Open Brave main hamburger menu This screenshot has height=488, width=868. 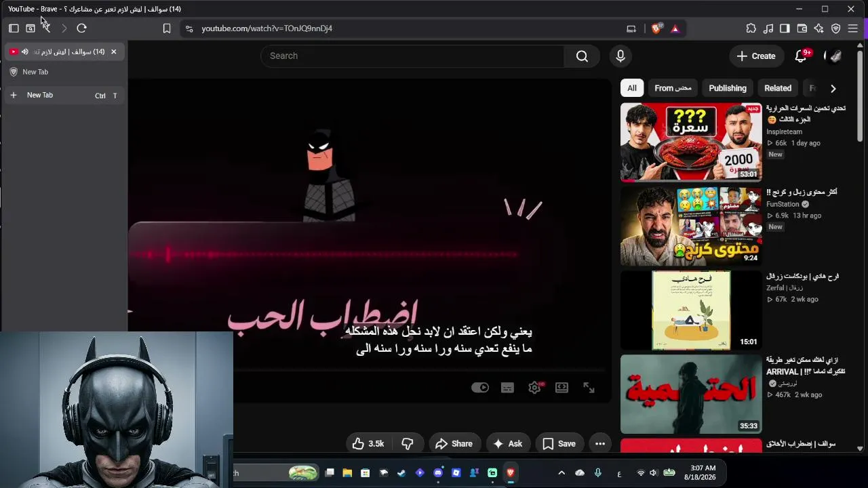[853, 28]
